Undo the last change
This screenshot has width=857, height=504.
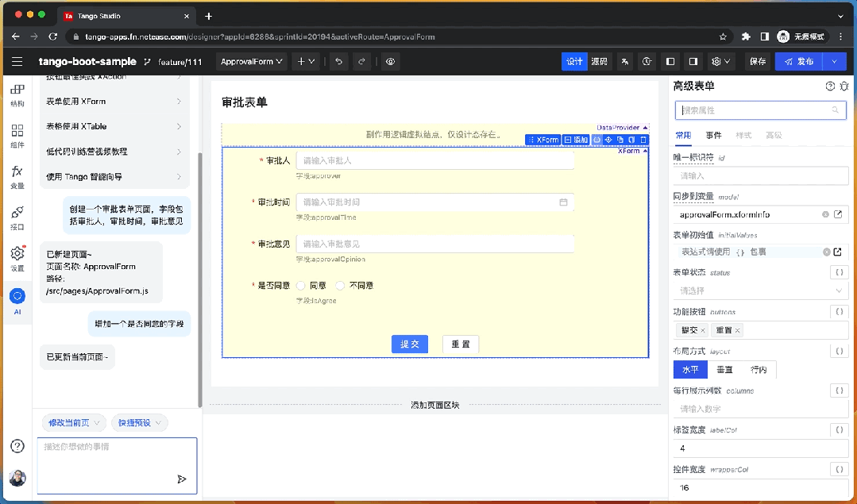339,62
